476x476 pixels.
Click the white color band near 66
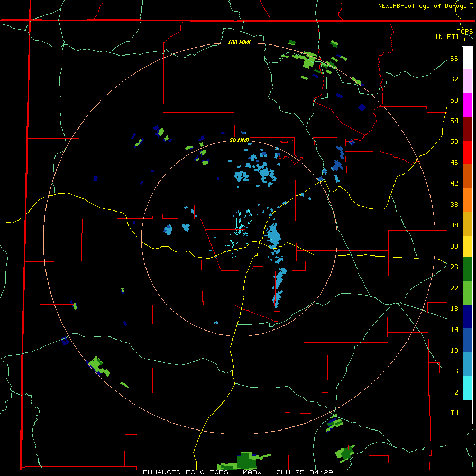point(467,58)
